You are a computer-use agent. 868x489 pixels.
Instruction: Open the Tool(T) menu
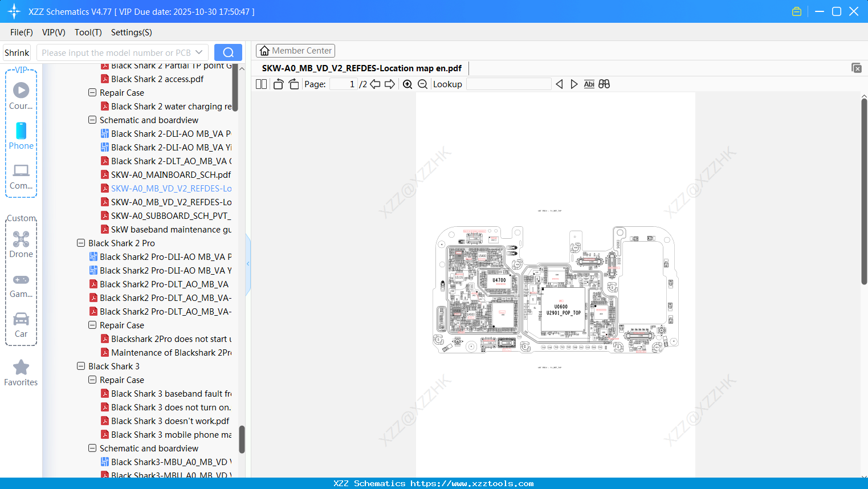tap(88, 32)
